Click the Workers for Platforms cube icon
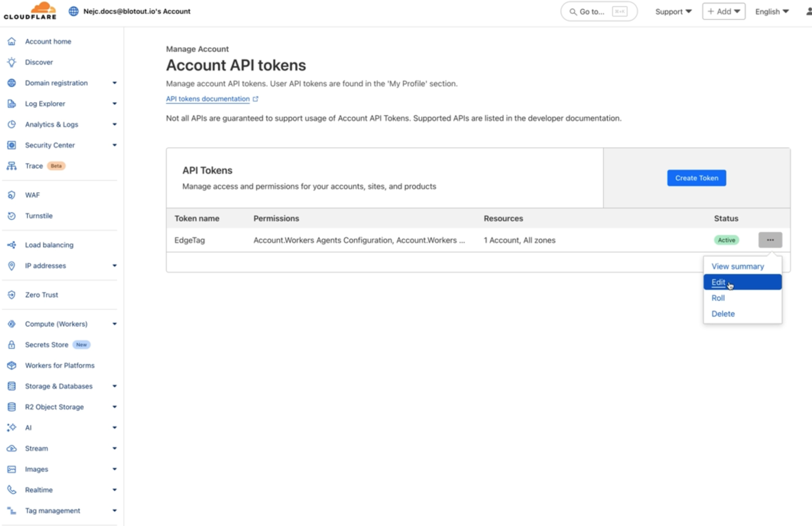This screenshot has height=526, width=812. 12,365
